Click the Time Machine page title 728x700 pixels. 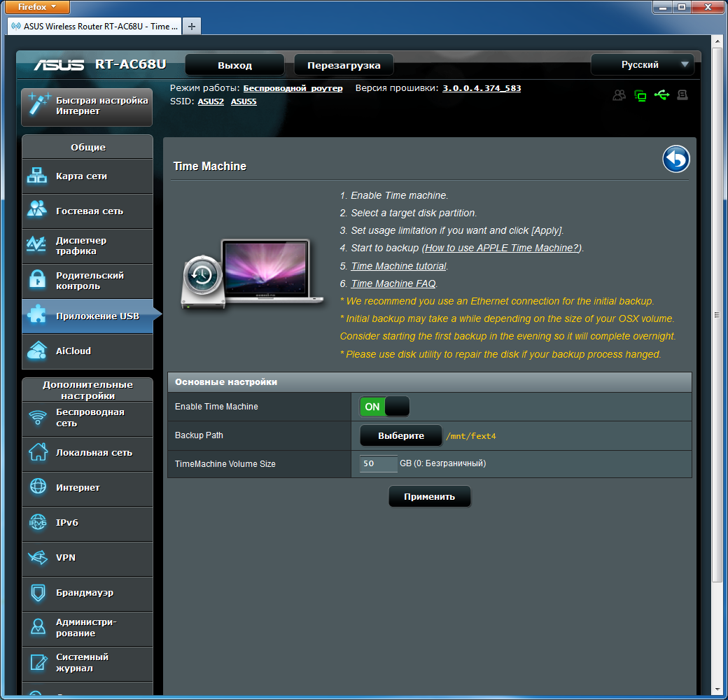[x=210, y=166]
